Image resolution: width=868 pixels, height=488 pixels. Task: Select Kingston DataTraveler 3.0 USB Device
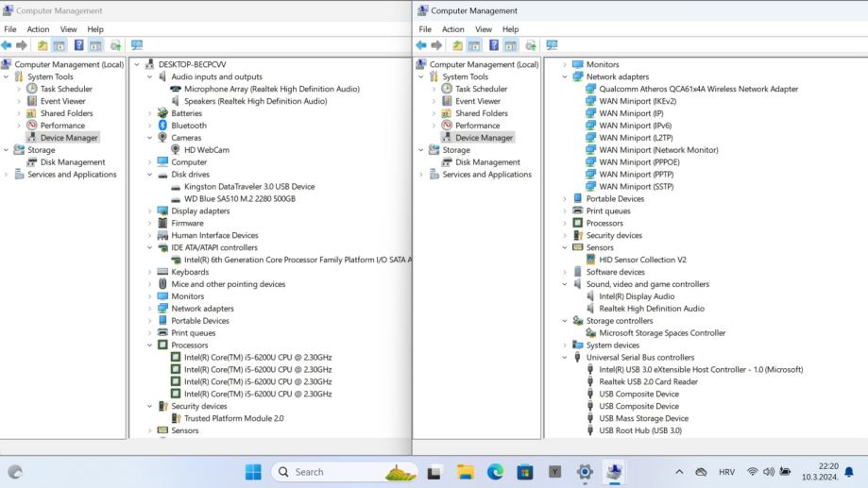tap(248, 187)
